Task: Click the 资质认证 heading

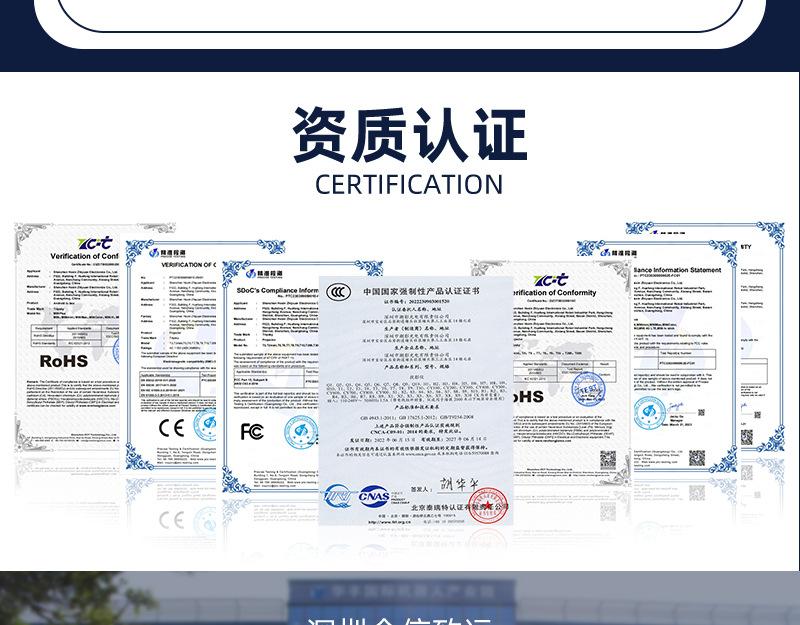Action: pyautogui.click(x=409, y=135)
